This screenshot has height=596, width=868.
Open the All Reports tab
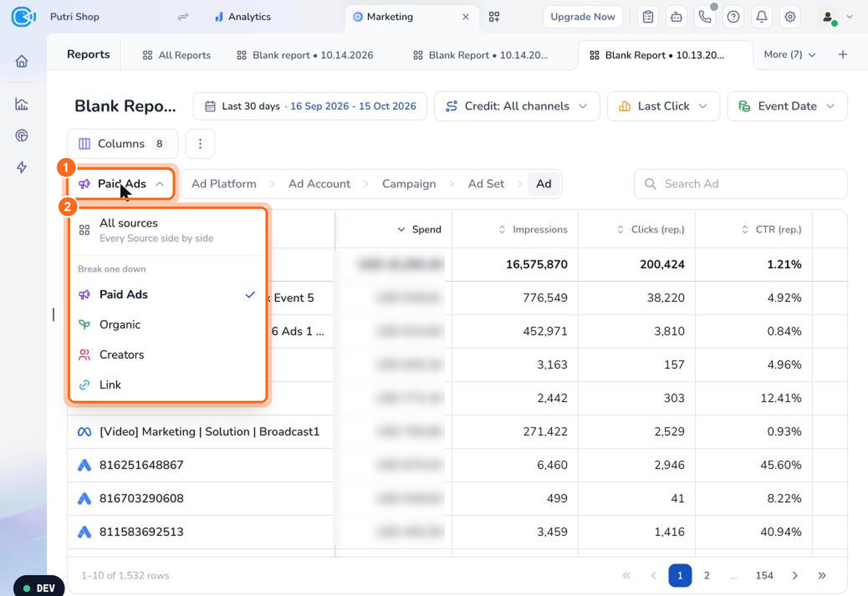(x=176, y=55)
